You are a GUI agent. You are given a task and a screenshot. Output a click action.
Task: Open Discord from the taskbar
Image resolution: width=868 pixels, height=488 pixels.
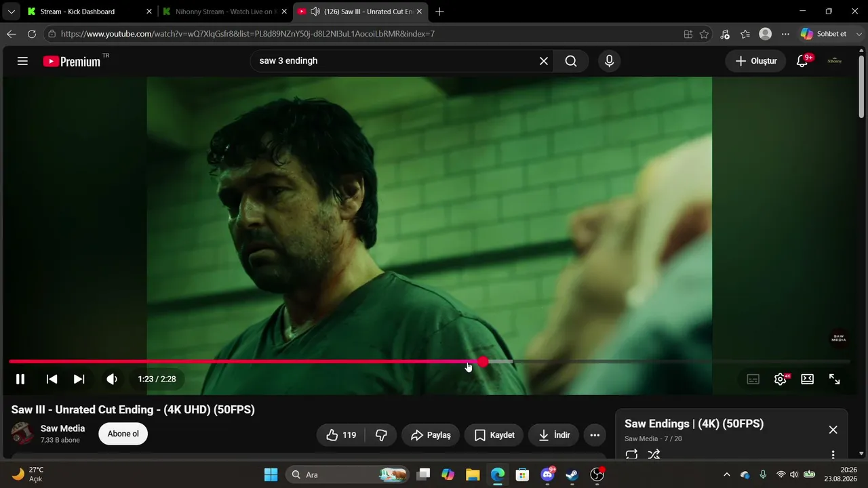click(x=548, y=474)
